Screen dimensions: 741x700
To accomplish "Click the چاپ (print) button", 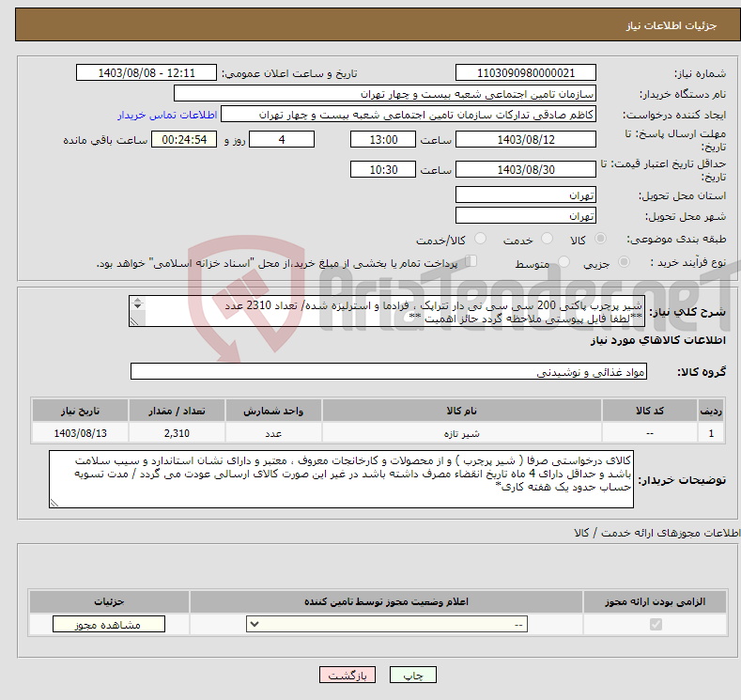I will tap(412, 675).
